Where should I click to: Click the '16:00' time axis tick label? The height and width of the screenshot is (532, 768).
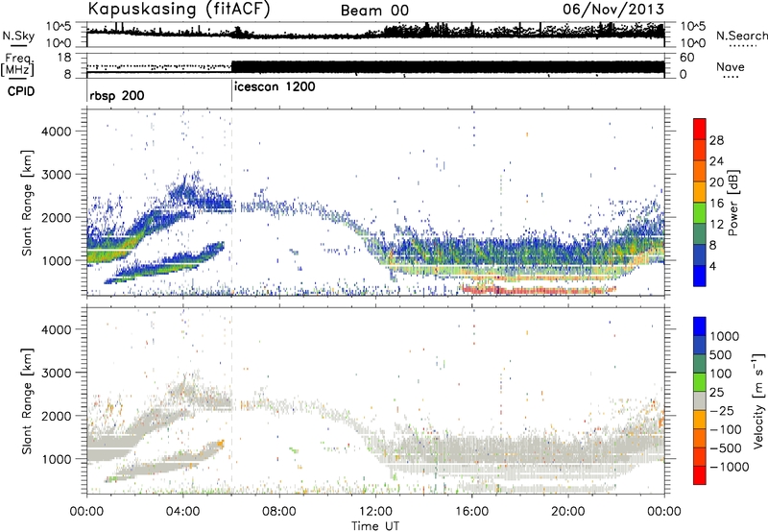pos(471,512)
